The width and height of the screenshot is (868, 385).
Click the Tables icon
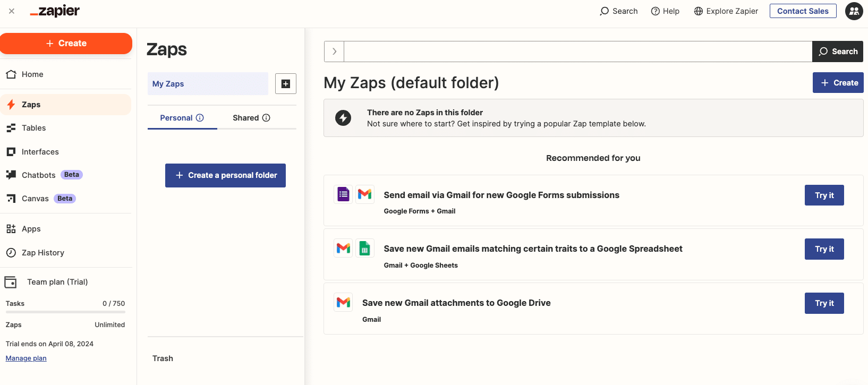(x=11, y=128)
